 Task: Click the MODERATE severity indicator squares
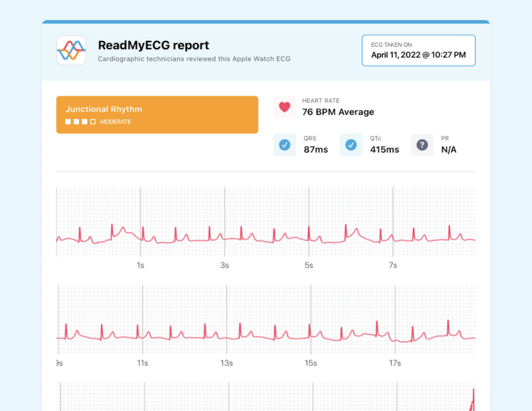point(80,122)
